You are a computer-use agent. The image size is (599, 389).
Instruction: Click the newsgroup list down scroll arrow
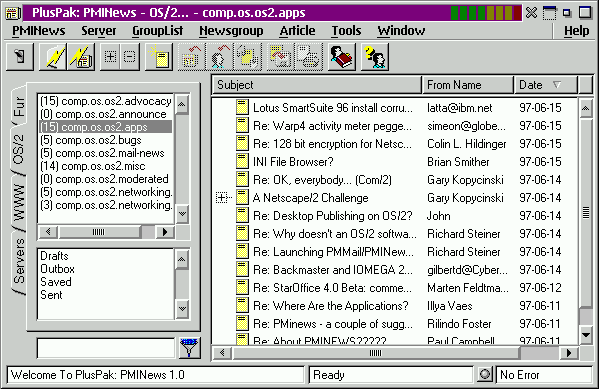(x=182, y=214)
